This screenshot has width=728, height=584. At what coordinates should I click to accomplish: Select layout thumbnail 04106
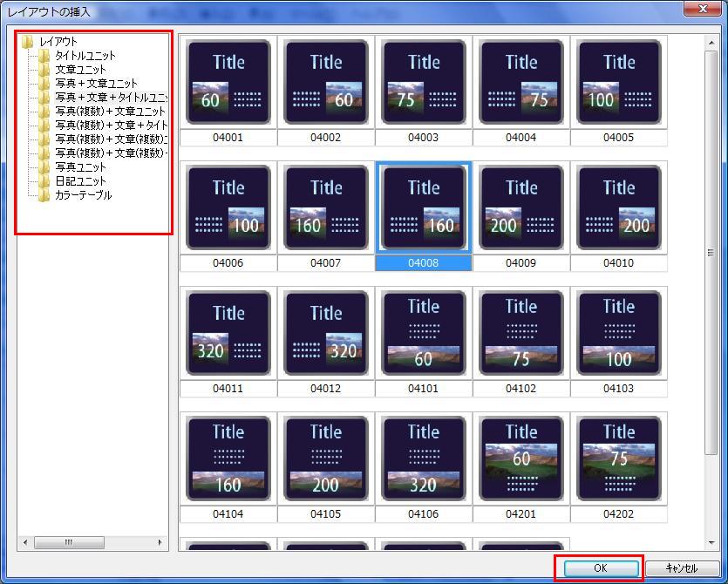(x=424, y=458)
